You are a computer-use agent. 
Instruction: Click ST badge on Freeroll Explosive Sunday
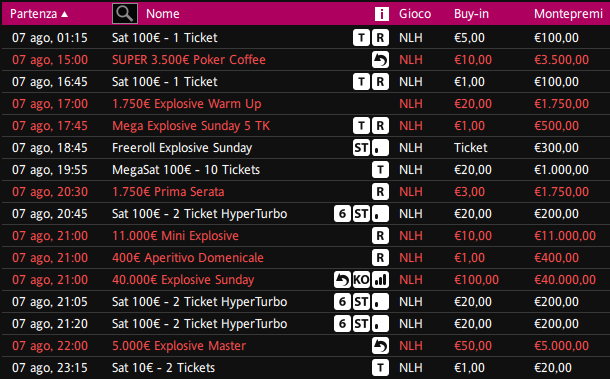coord(361,148)
